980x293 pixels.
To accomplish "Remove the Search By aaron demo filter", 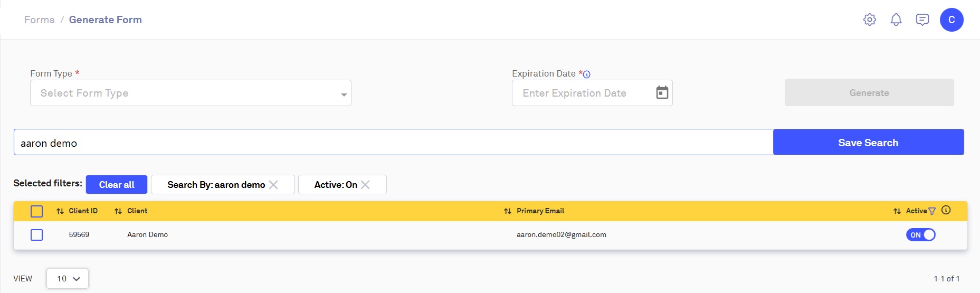I will 273,185.
